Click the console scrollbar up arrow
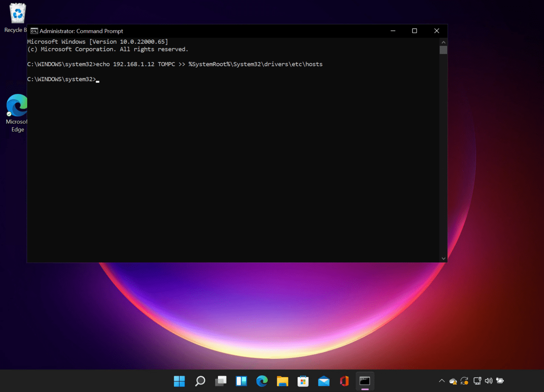This screenshot has width=544, height=392. 443,42
